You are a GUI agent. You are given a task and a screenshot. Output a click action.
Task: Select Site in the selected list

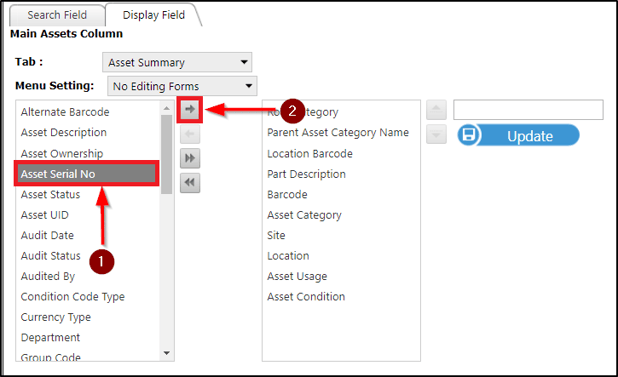coord(276,236)
